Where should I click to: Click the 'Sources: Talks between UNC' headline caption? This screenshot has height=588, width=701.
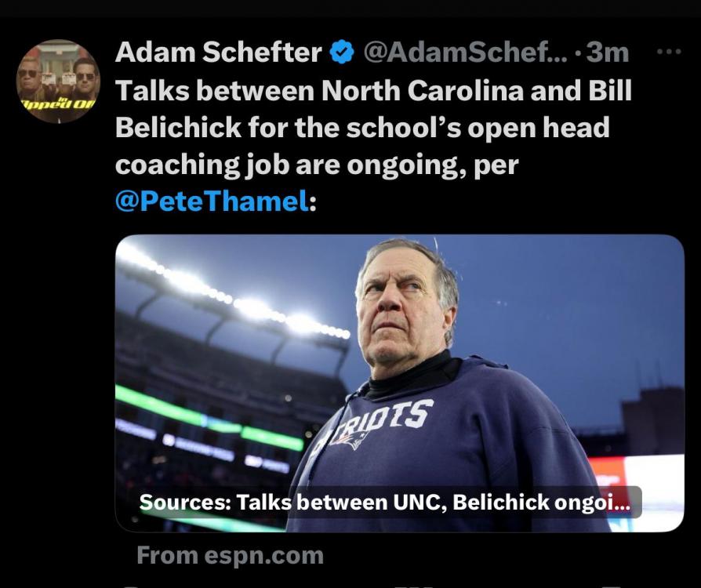click(384, 503)
